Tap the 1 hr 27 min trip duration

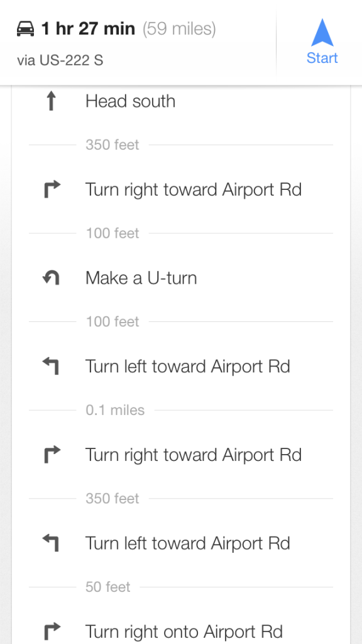click(x=88, y=29)
